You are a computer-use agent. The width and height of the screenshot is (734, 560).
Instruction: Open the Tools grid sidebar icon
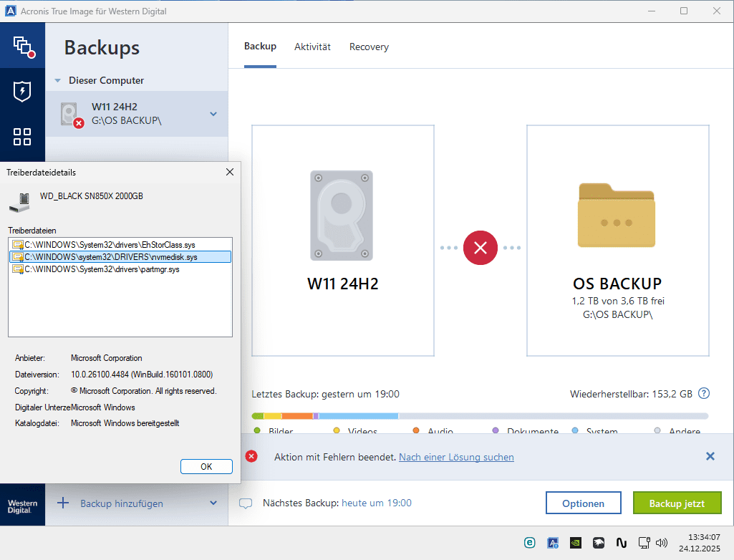tap(22, 137)
